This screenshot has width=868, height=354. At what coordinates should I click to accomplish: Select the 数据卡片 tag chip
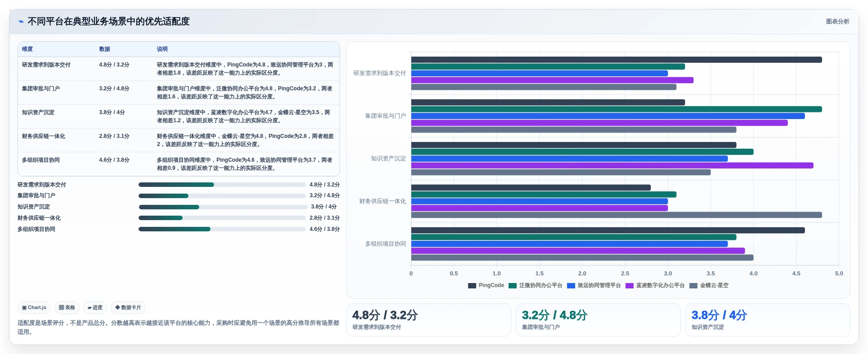[x=128, y=308]
